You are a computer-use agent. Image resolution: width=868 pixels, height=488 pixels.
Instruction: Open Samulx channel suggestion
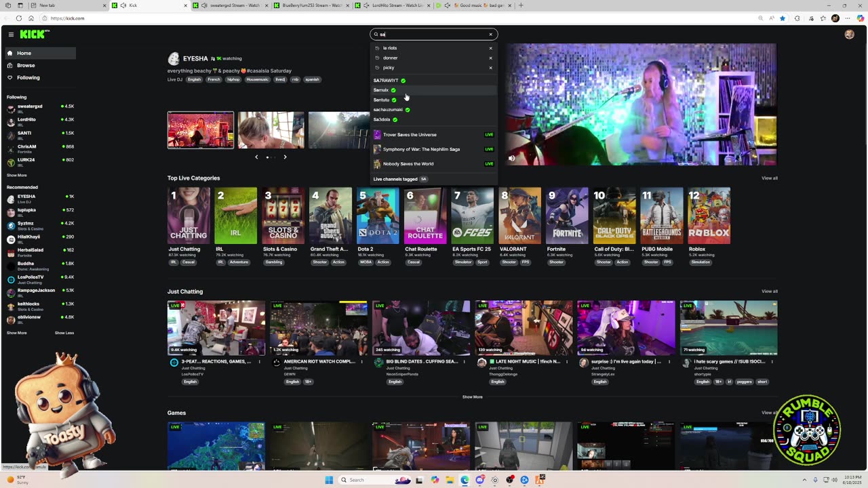coord(434,90)
